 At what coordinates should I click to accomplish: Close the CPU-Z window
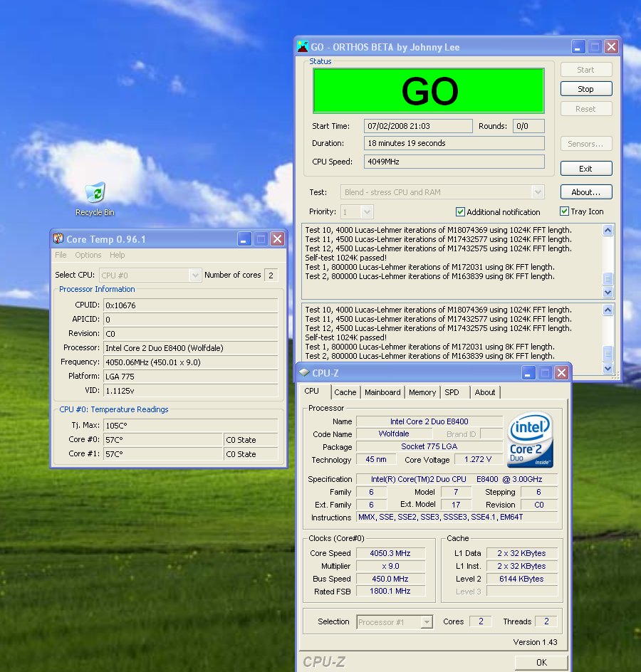coord(562,372)
